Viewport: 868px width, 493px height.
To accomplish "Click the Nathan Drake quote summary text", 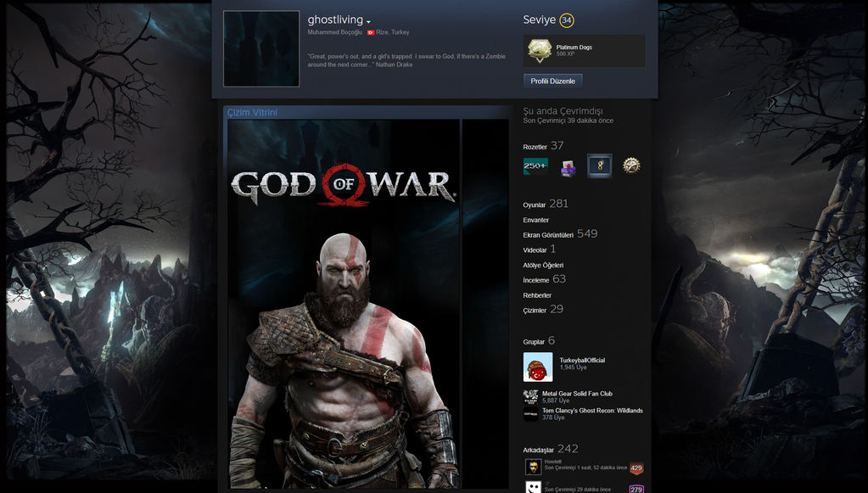I will point(406,60).
